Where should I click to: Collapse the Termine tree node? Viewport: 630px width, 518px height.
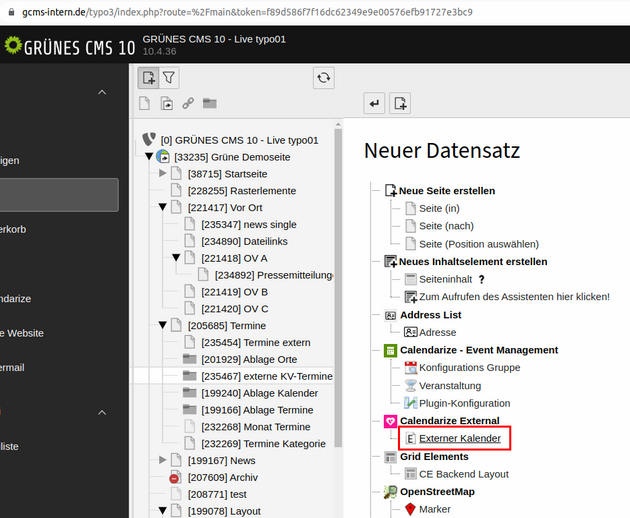click(x=163, y=325)
